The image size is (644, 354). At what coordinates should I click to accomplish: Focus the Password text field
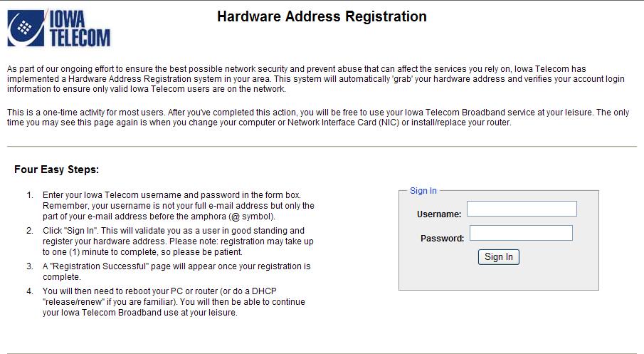click(521, 233)
